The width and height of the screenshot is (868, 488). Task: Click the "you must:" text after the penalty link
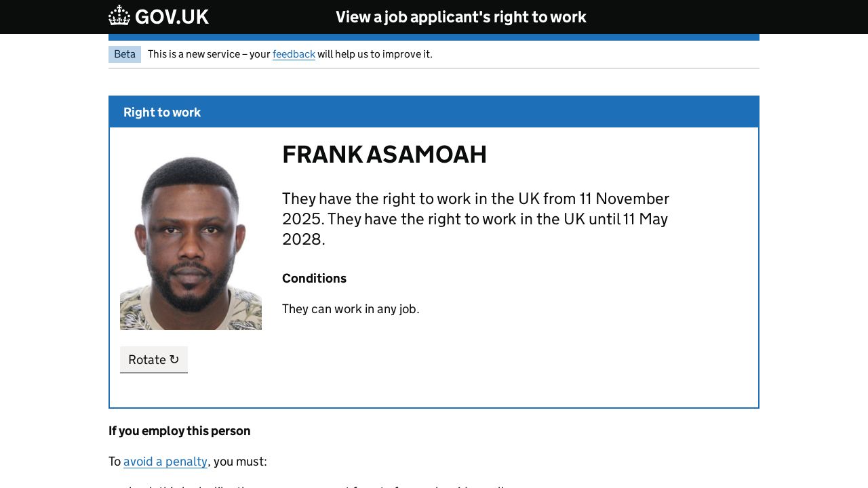pos(240,462)
